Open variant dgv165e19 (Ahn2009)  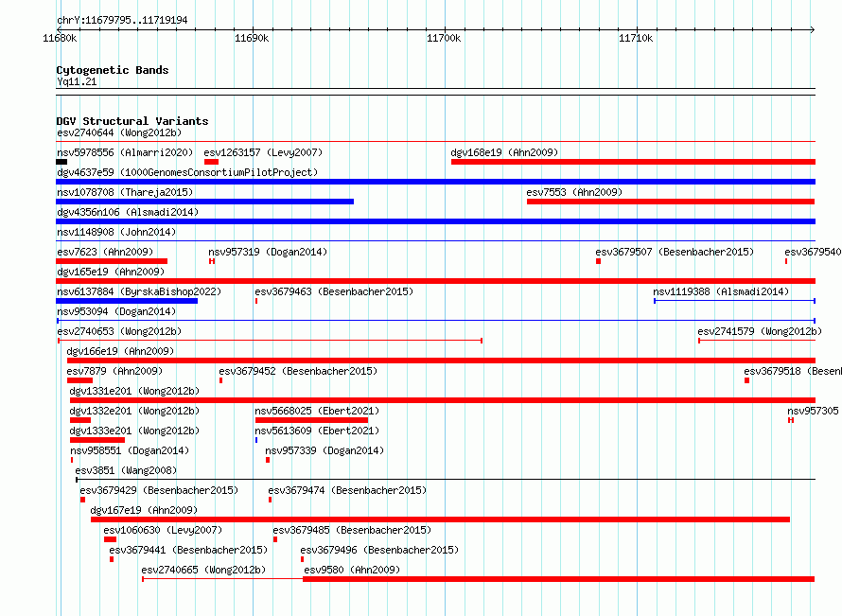coord(111,272)
